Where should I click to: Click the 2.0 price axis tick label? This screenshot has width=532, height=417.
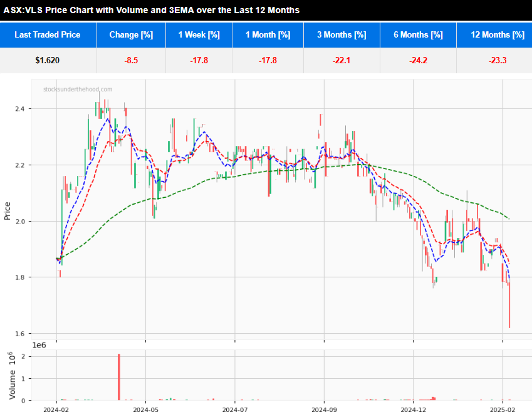tap(19, 222)
